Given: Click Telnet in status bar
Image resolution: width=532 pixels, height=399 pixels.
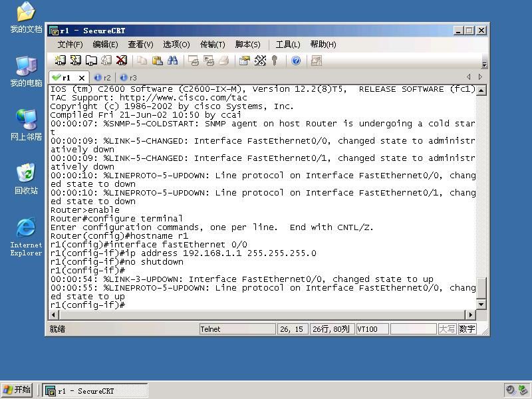Looking at the screenshot, I should coord(237,329).
